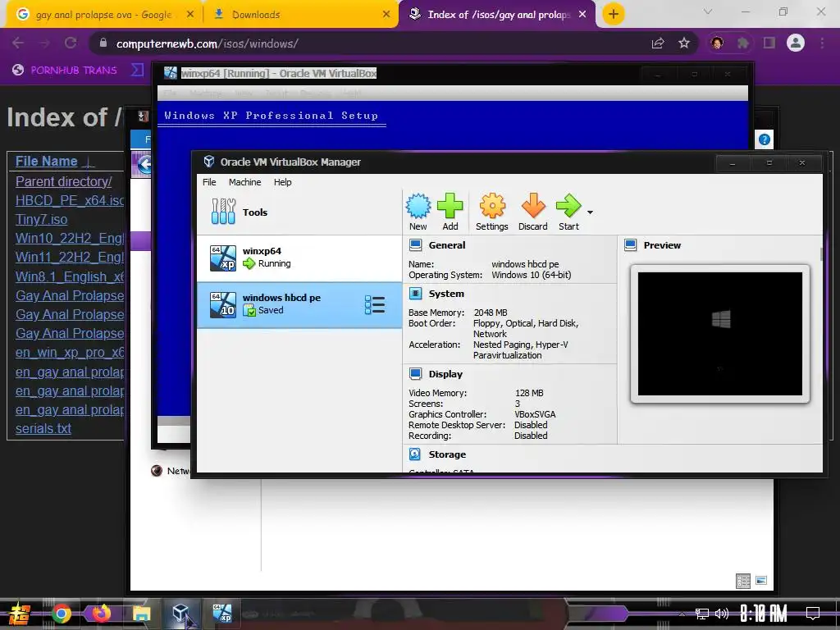Bookmark this page with the star icon
Image resolution: width=840 pixels, height=630 pixels.
click(x=684, y=43)
